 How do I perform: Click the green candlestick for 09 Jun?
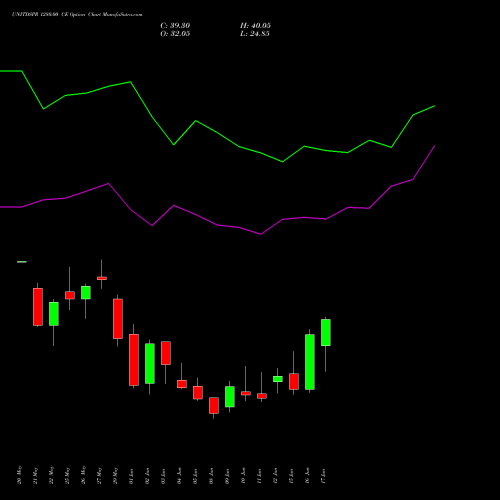point(230,396)
